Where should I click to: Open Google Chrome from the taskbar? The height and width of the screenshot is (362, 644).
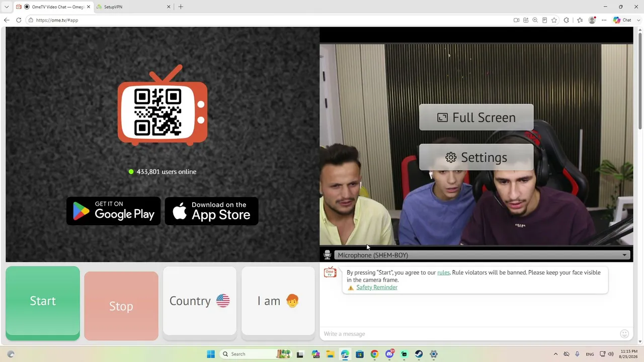[x=374, y=354]
